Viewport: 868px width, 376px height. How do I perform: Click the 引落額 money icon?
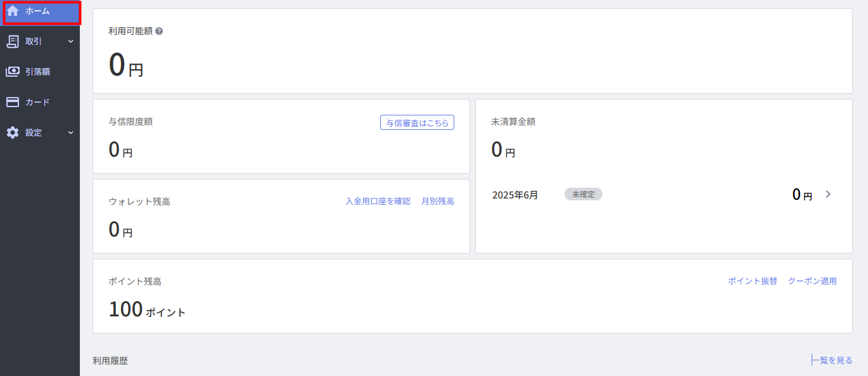tap(13, 72)
